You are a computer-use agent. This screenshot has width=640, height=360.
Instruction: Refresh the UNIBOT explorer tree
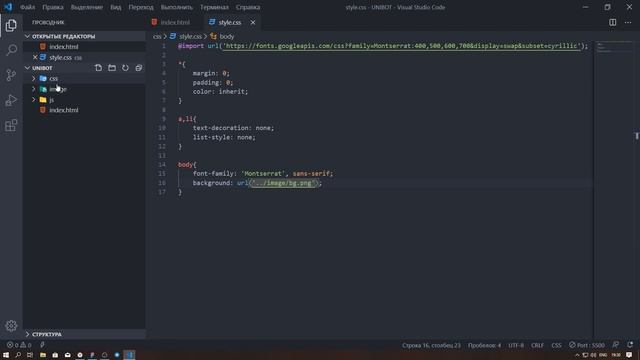point(125,68)
